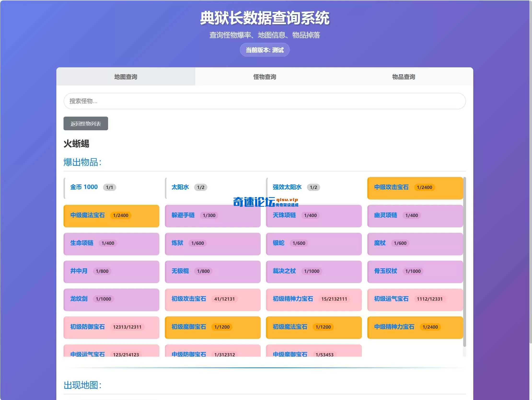Screen dimensions: 532x400
Task: Click the 当前版本: 测试 badge
Action: tap(265, 50)
